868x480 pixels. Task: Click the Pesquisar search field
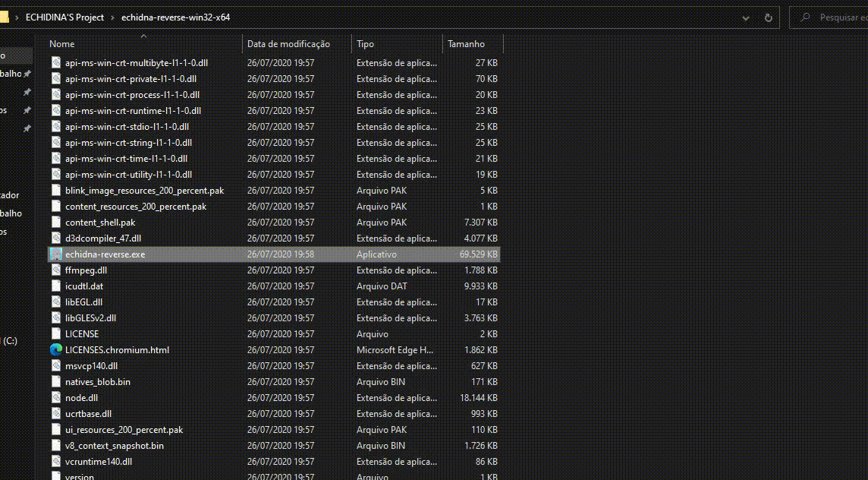point(830,17)
